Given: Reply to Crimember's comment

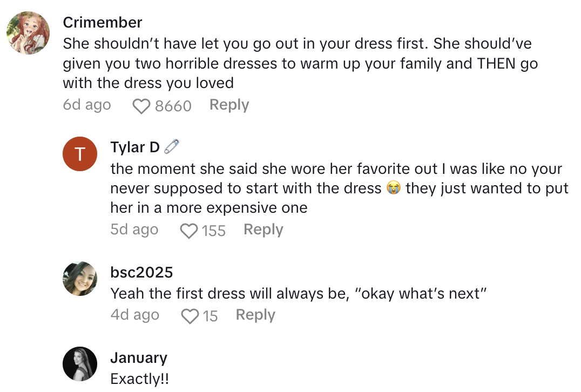Looking at the screenshot, I should (229, 105).
